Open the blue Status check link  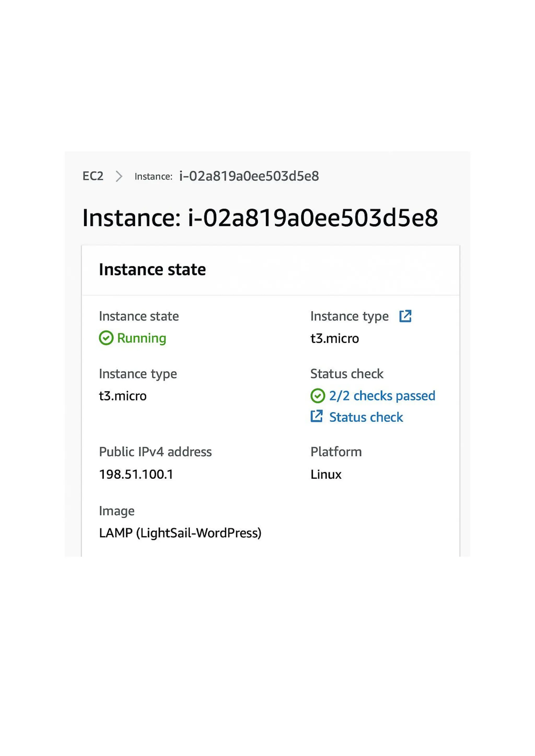point(366,417)
